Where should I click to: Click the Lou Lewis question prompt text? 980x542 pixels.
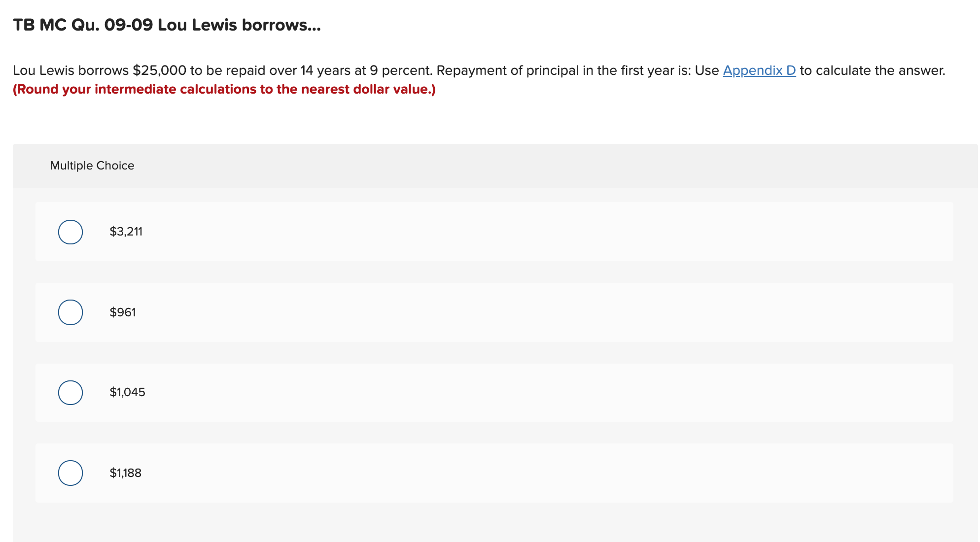345,70
